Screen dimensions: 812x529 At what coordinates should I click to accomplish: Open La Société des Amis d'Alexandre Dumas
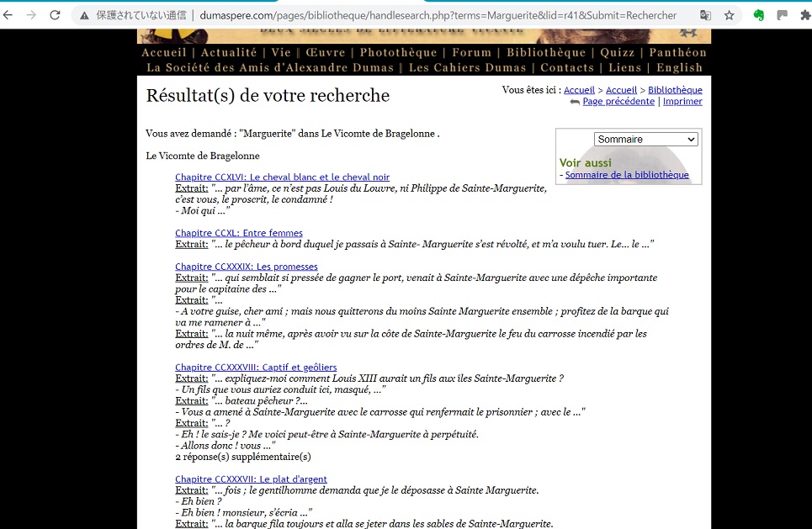pos(270,68)
